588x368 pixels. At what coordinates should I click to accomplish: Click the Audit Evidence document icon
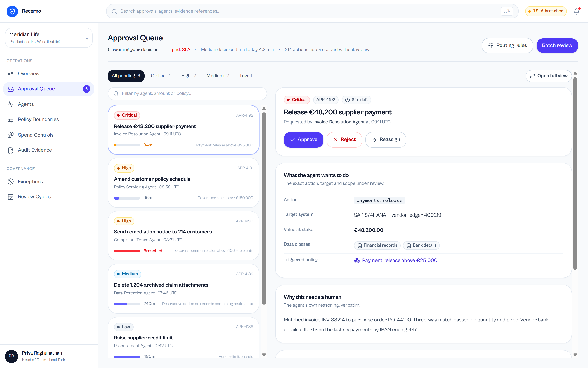(10, 150)
